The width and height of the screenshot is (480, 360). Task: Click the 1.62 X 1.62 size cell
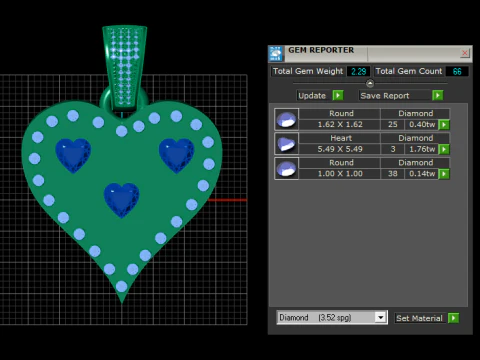point(340,125)
